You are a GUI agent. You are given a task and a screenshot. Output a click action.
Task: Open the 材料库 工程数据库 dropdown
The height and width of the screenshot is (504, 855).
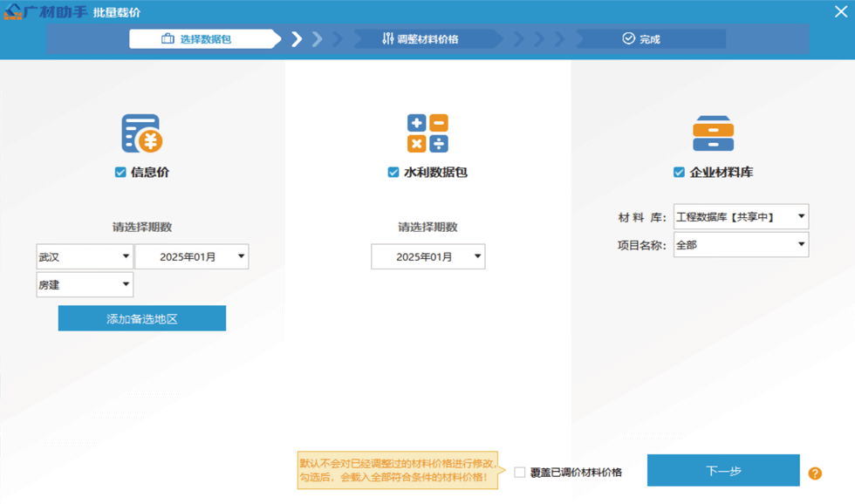(741, 216)
